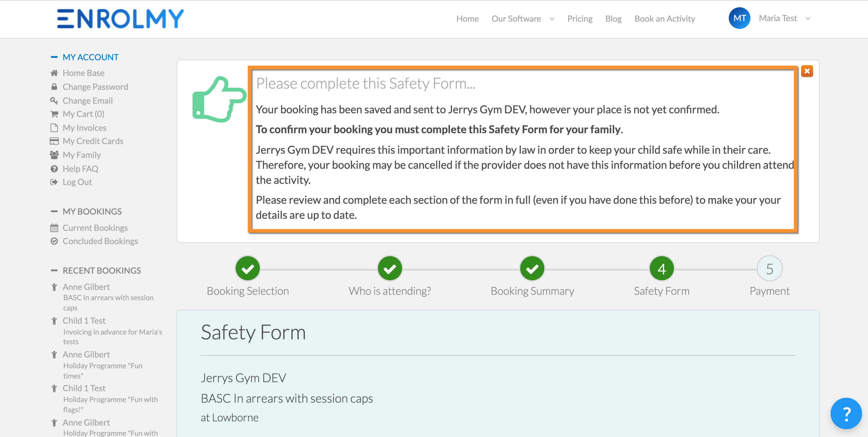Click the My Cart shopping cart icon
The width and height of the screenshot is (868, 437).
click(x=54, y=114)
